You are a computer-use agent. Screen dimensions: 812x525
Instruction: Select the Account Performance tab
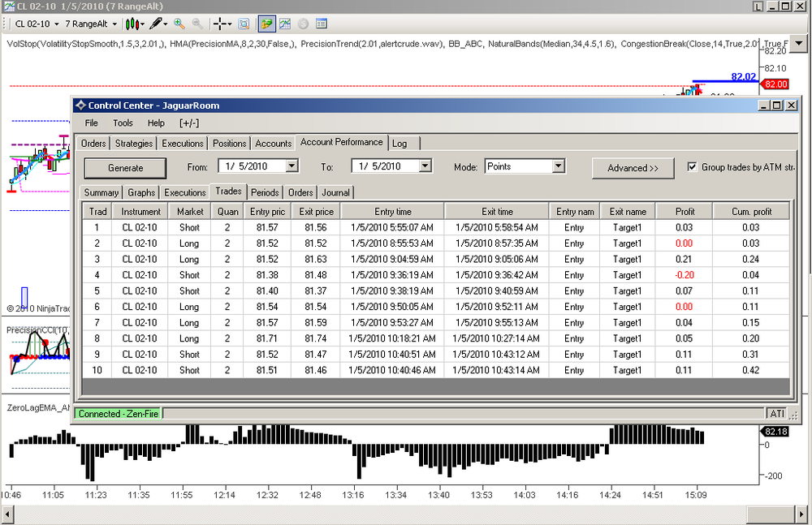coord(341,142)
